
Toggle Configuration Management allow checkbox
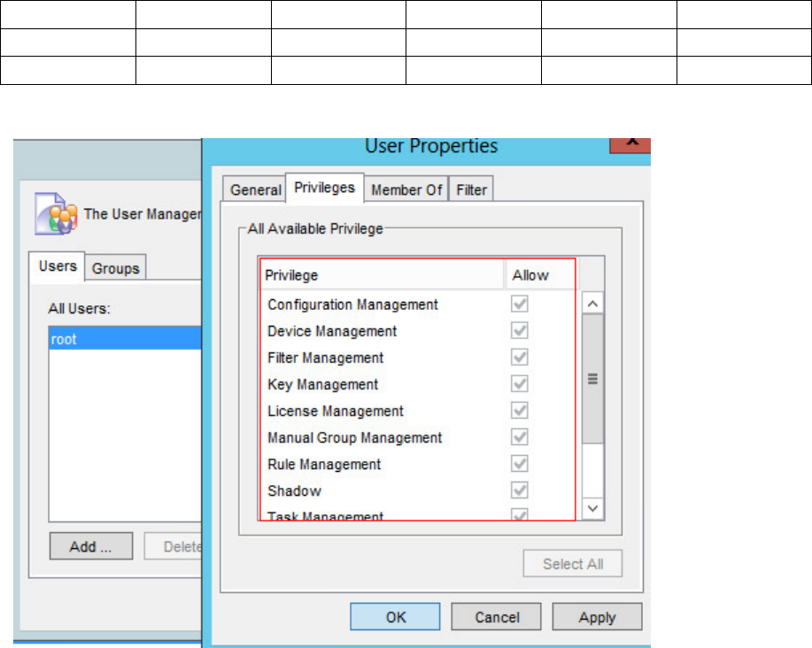pyautogui.click(x=520, y=304)
